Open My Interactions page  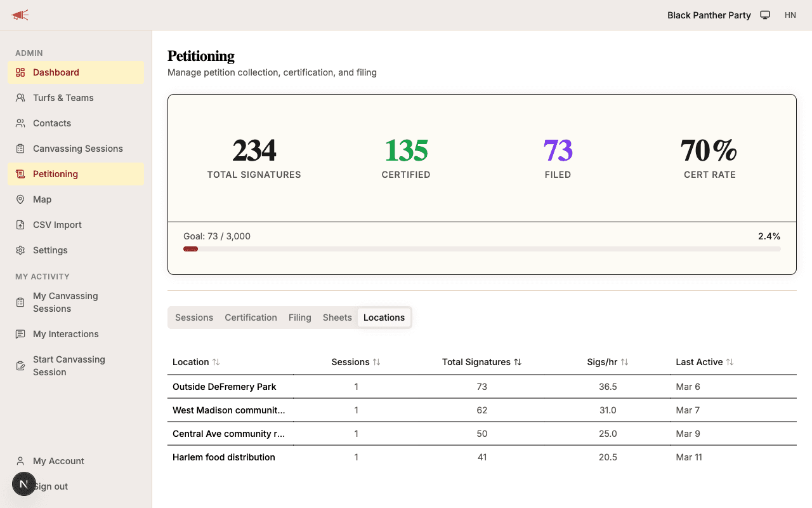coord(76,334)
